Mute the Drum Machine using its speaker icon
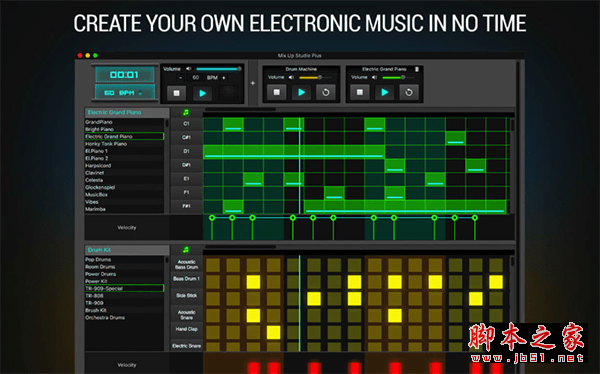 [291, 77]
